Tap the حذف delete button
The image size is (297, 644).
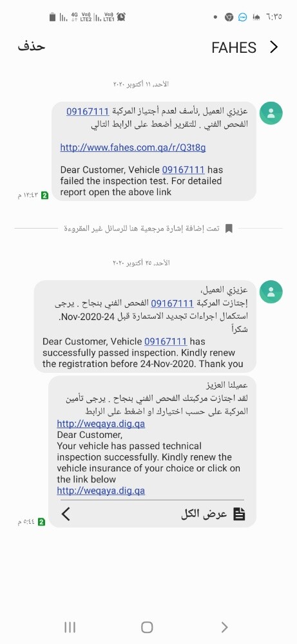pyautogui.click(x=31, y=46)
